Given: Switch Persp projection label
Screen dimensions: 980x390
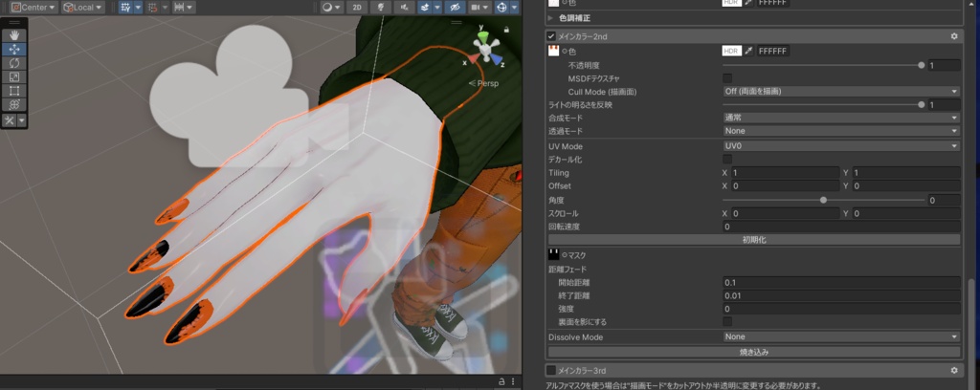Looking at the screenshot, I should coord(483,83).
